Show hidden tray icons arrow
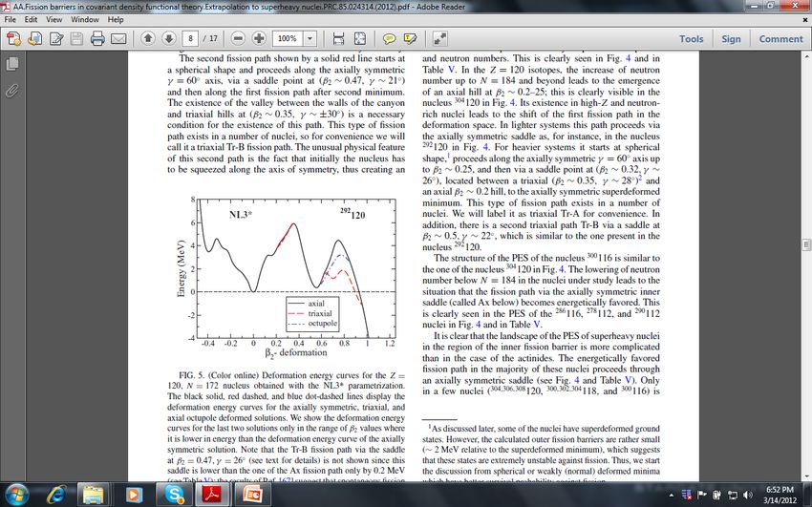This screenshot has width=812, height=507. tap(672, 496)
